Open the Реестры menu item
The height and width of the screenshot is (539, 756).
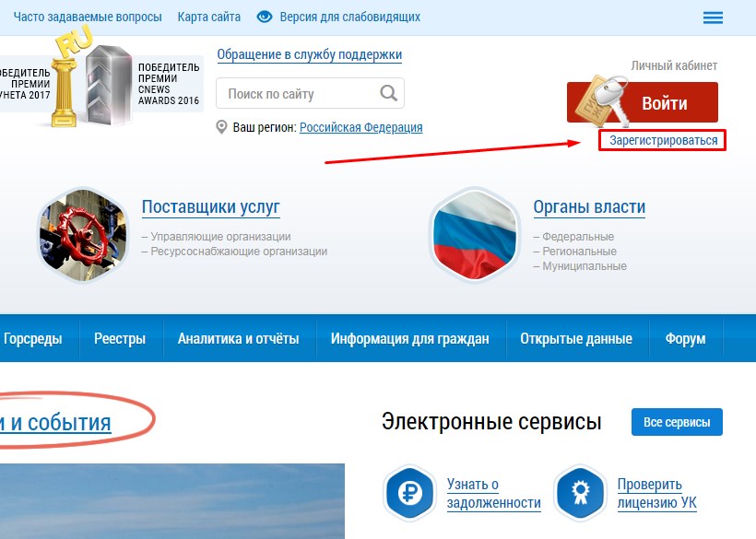click(120, 338)
